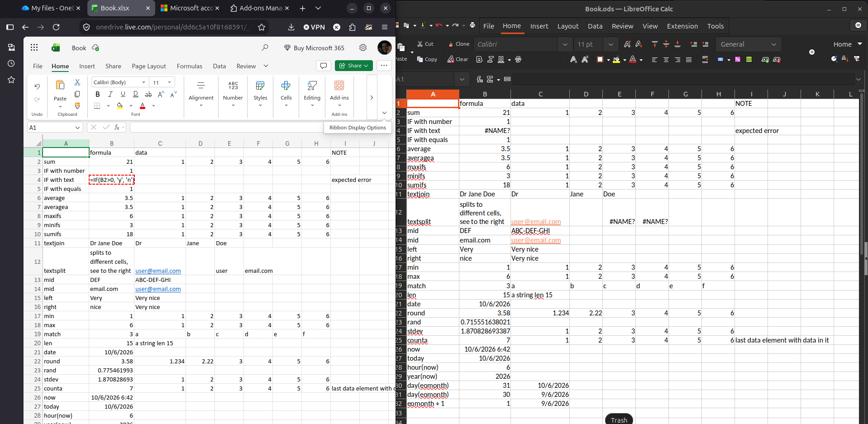Open LibreOffice Data tab
The height and width of the screenshot is (424, 868).
(x=595, y=26)
